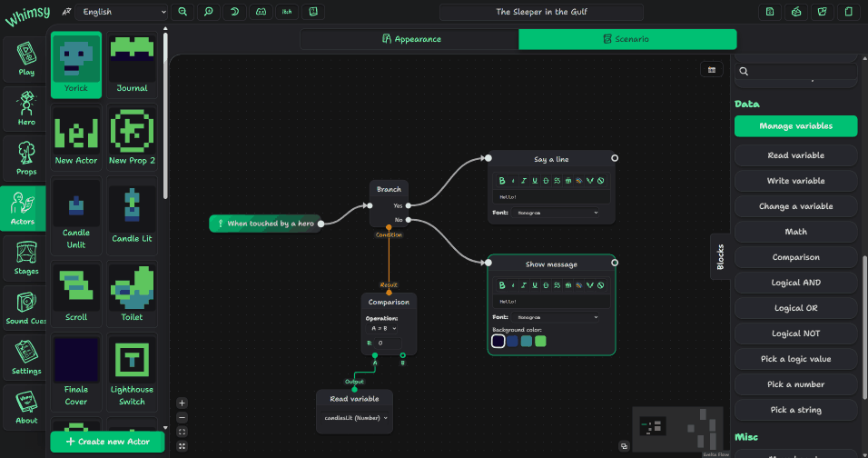Screen dimensions: 868x458
Task: Add a Logical AND block
Action: tap(795, 283)
